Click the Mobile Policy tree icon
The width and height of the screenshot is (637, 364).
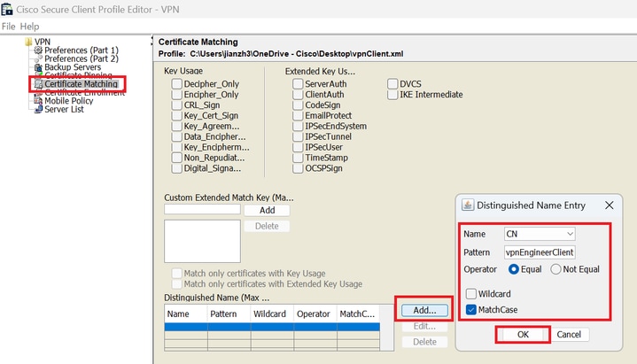click(x=38, y=100)
